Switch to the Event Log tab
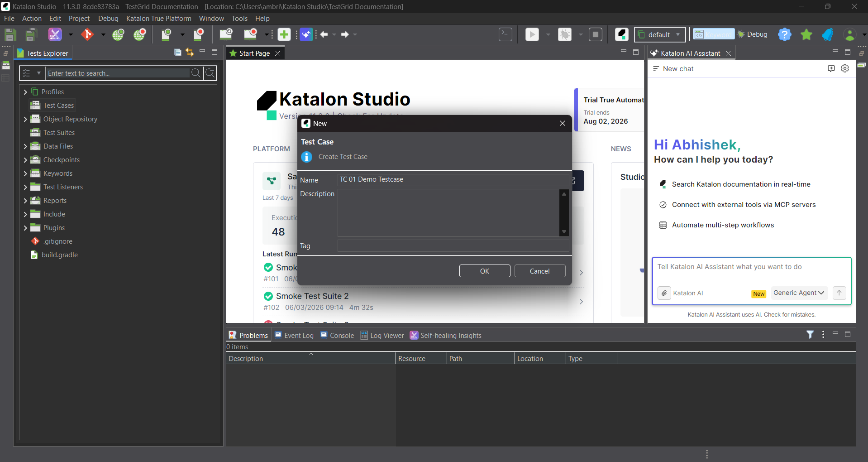 [x=294, y=335]
